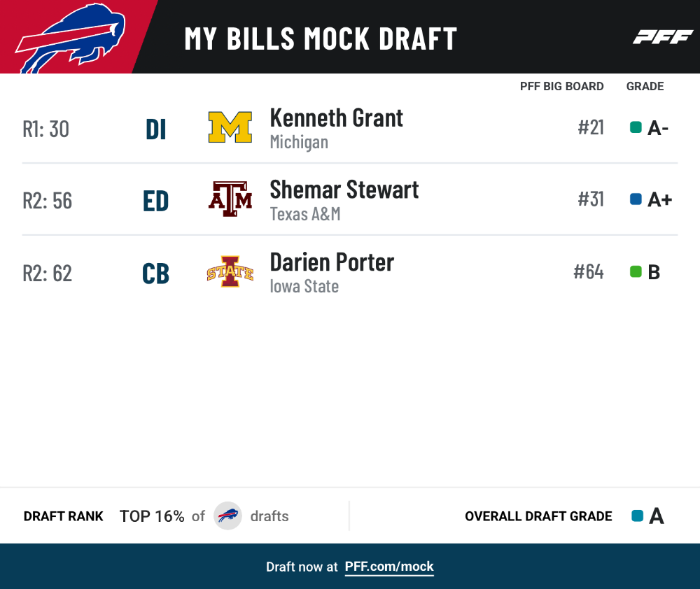
Task: Select Shemar Stewart's name
Action: coord(344,190)
